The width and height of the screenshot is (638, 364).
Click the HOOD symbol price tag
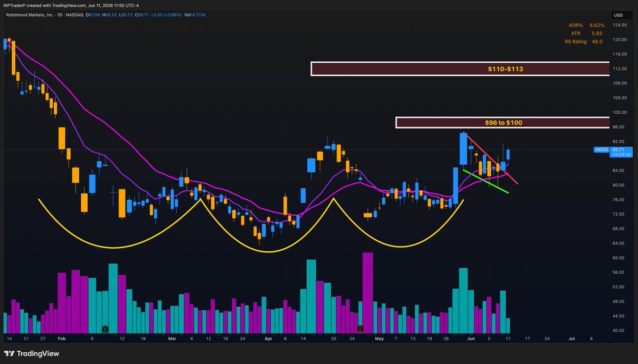click(601, 150)
